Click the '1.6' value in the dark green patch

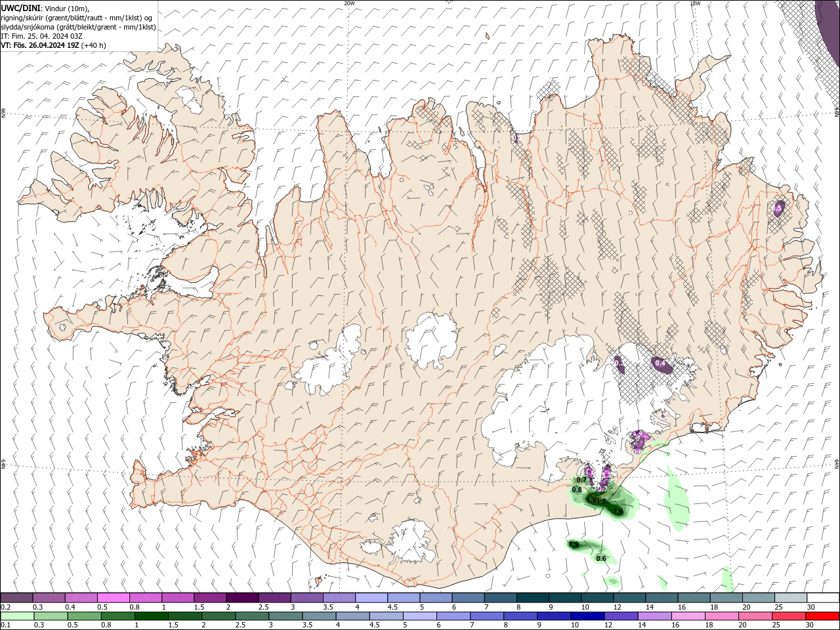tap(618, 511)
